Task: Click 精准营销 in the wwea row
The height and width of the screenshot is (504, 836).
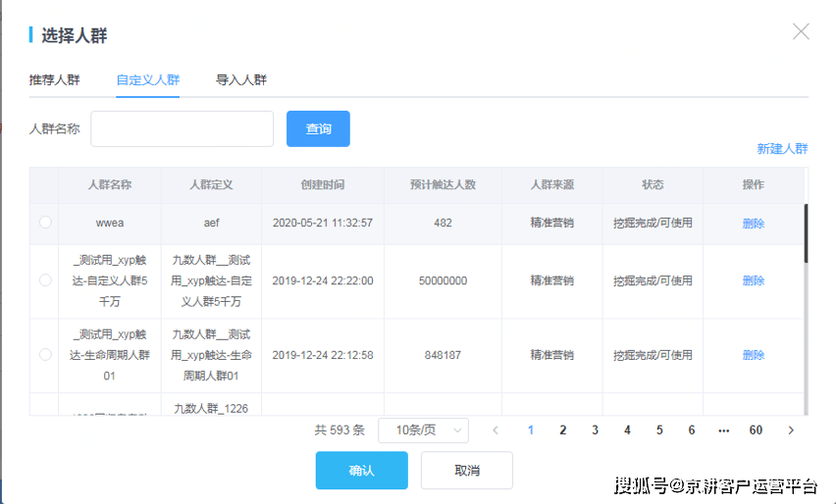Action: coord(551,224)
